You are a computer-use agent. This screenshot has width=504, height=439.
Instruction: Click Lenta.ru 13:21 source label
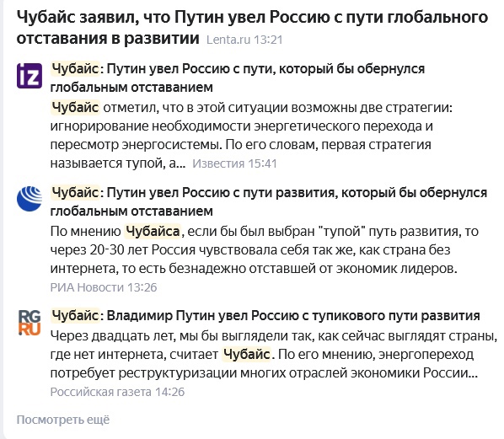(x=244, y=40)
